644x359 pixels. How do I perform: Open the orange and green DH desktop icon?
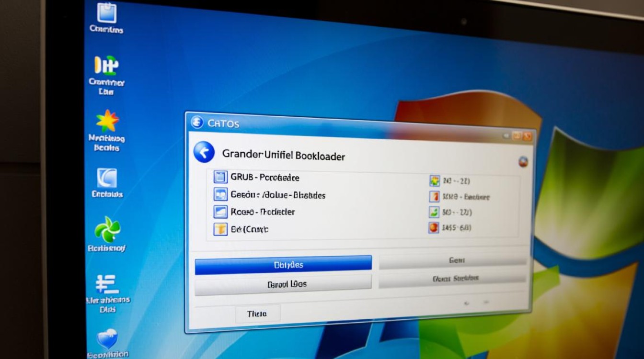tap(106, 66)
